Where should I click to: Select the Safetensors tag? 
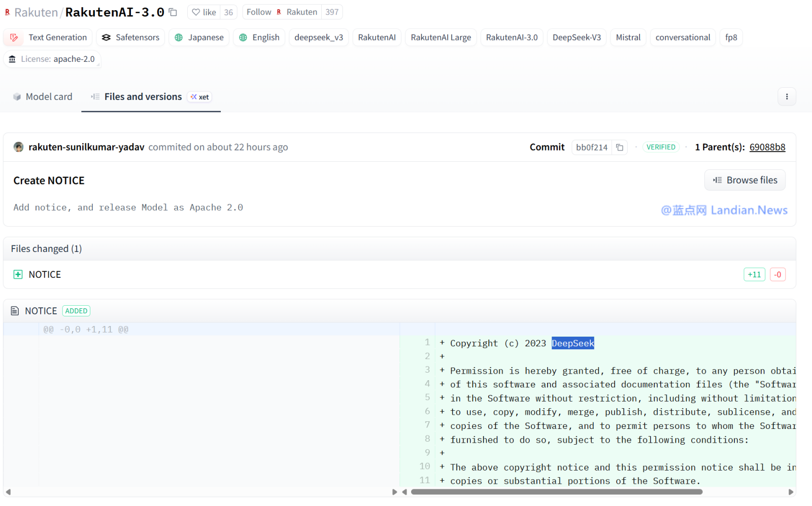[130, 38]
